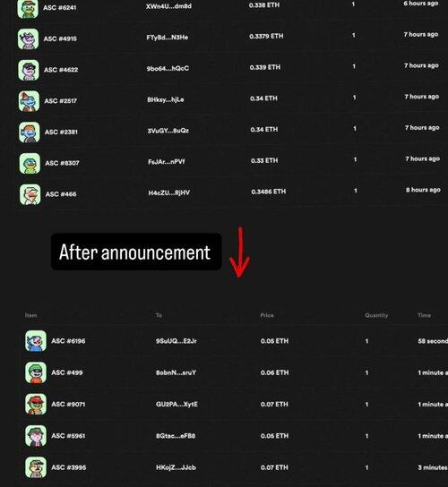Select the ASC #2381 avatar icon
The width and height of the screenshot is (448, 487).
click(x=30, y=132)
